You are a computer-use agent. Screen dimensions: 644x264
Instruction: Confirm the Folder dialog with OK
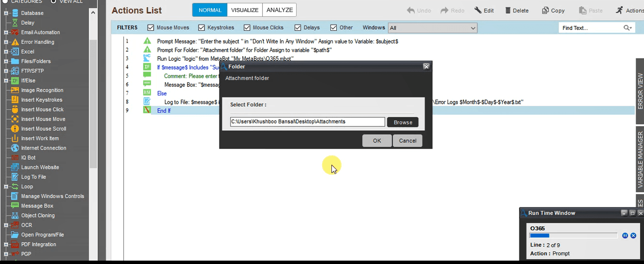tap(377, 141)
